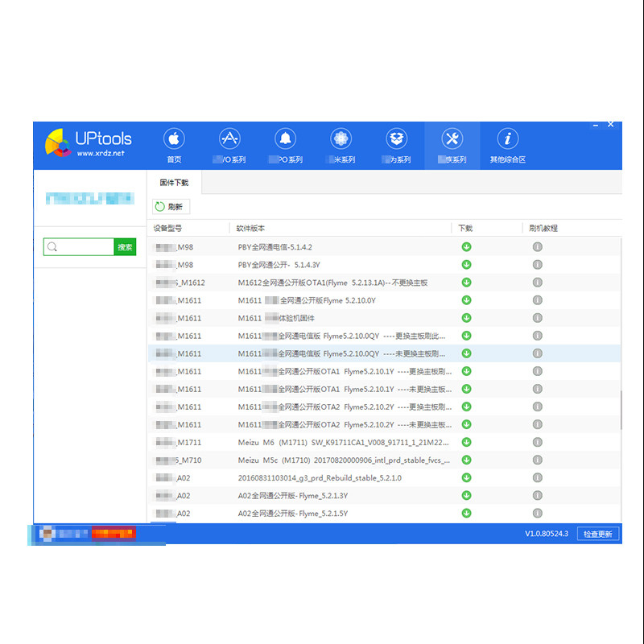Click www.xrdz.net website text

point(101,153)
